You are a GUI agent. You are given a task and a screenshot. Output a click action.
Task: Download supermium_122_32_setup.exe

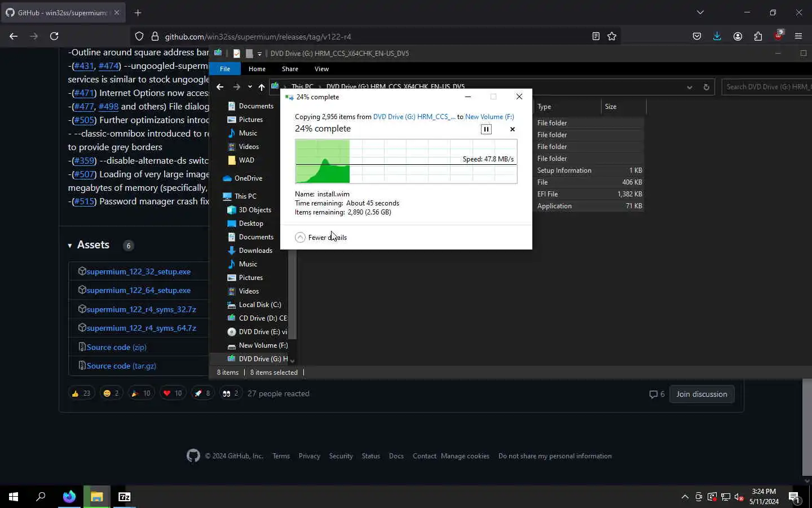[139, 271]
